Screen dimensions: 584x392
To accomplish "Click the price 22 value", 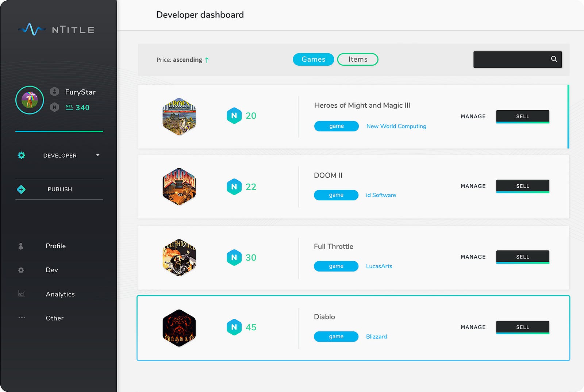I will (x=251, y=187).
